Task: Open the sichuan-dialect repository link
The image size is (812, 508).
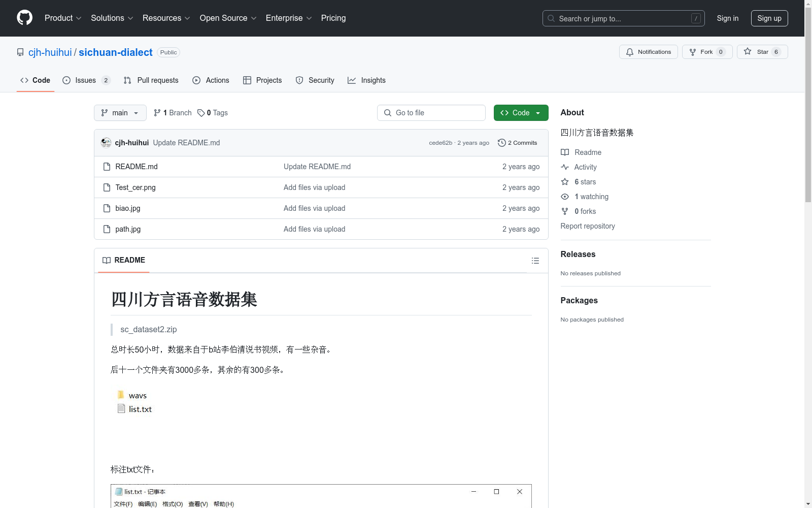Action: pyautogui.click(x=115, y=52)
